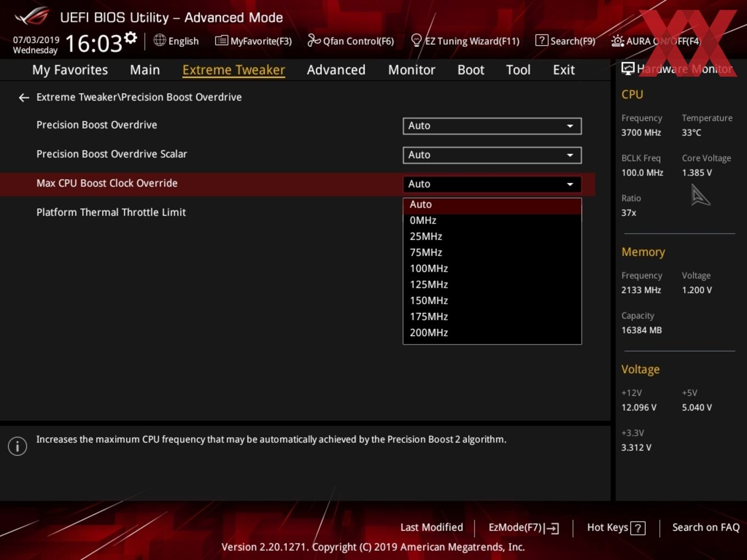The height and width of the screenshot is (560, 747).
Task: Switch to Main tab
Action: 145,70
